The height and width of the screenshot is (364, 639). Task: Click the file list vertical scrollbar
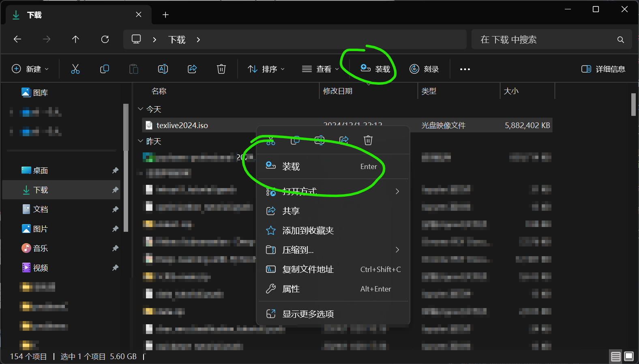coord(633,105)
